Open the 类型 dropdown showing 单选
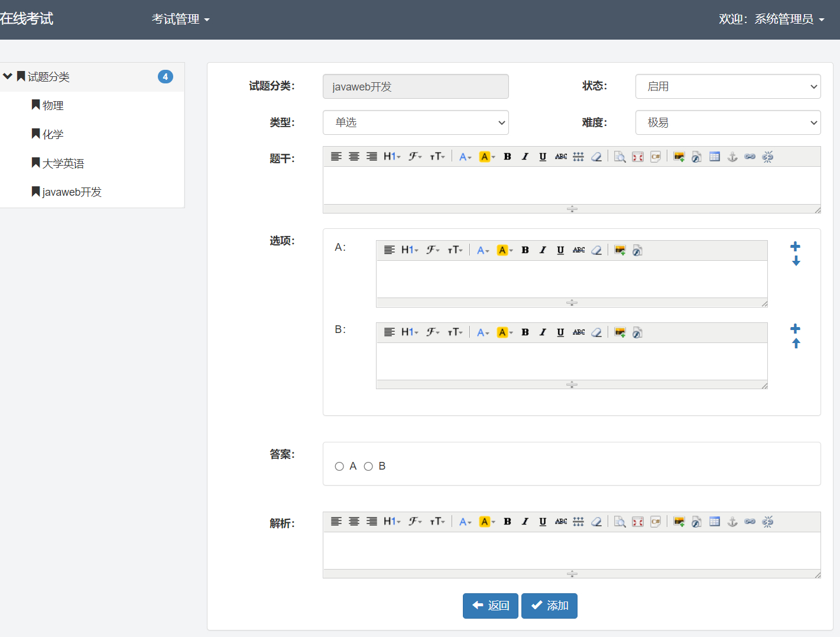This screenshot has width=840, height=637. pyautogui.click(x=416, y=122)
